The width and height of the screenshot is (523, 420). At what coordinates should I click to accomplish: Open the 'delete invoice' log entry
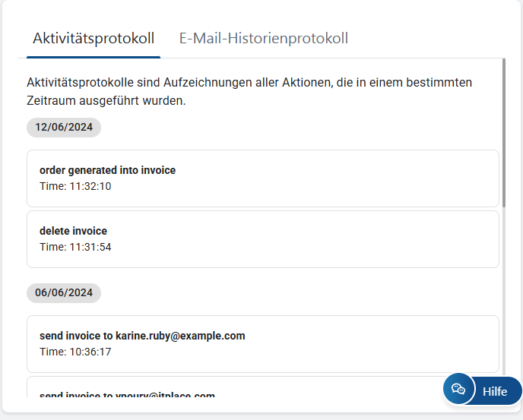pyautogui.click(x=73, y=231)
